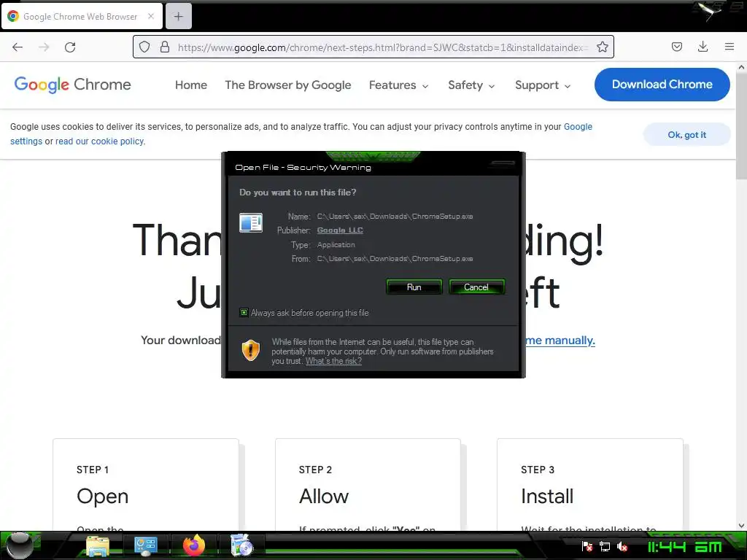747x560 pixels.
Task: Open the What's the risk? link
Action: click(x=333, y=361)
